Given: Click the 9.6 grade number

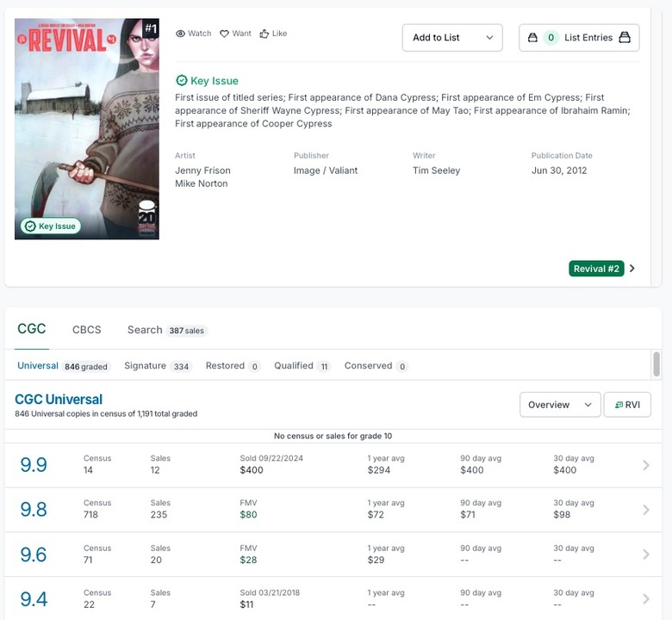Looking at the screenshot, I should click(x=34, y=555).
